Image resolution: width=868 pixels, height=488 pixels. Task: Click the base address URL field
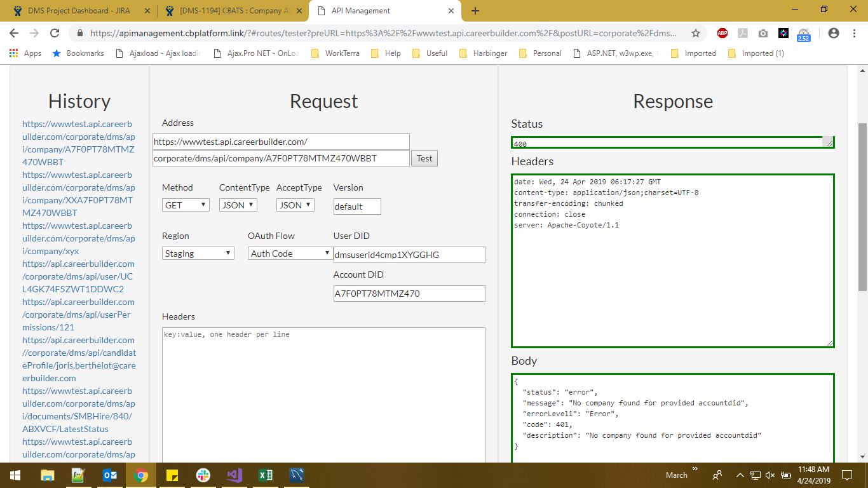(281, 142)
